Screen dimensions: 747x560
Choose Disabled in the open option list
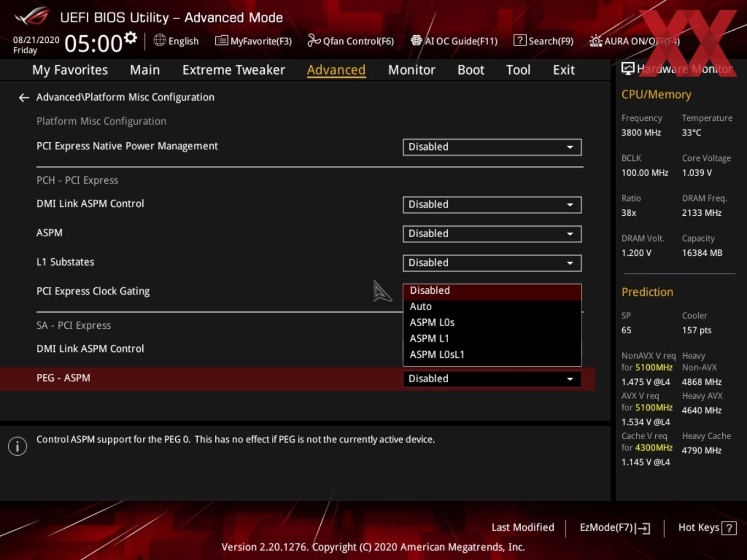pos(492,291)
